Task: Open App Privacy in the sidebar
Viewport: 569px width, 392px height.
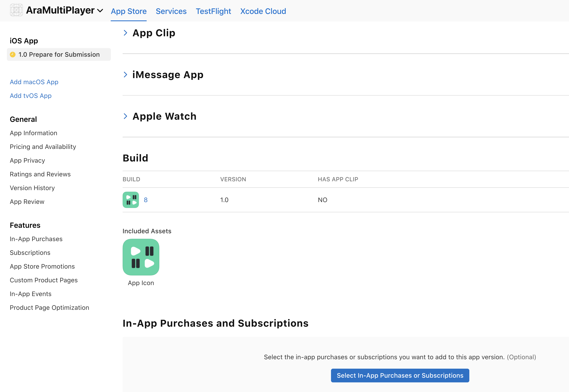Action: pos(27,161)
